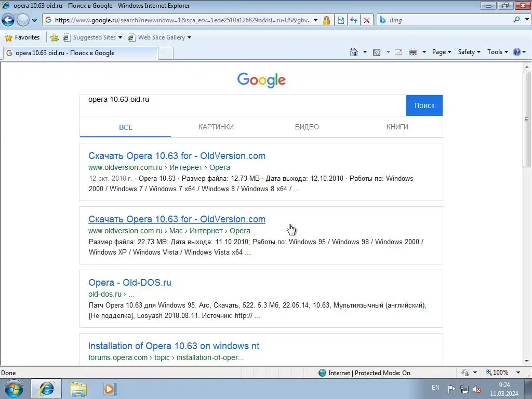This screenshot has width=532, height=399.
Task: Open the Page menu
Action: tap(442, 52)
